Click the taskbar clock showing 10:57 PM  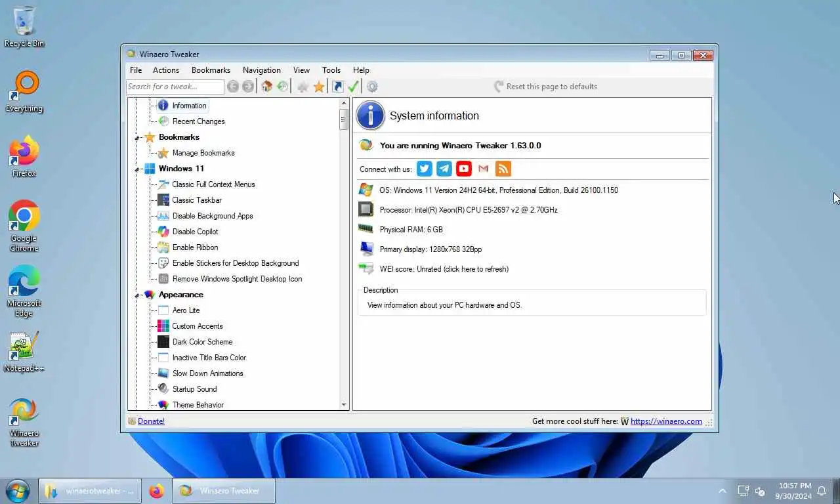[793, 491]
